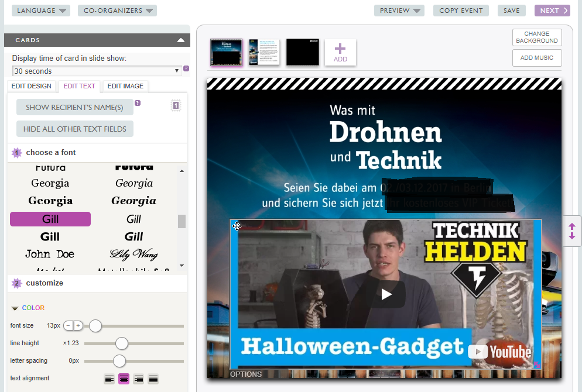The width and height of the screenshot is (582, 392).
Task: Switch to the Edit Design tab
Action: (32, 86)
